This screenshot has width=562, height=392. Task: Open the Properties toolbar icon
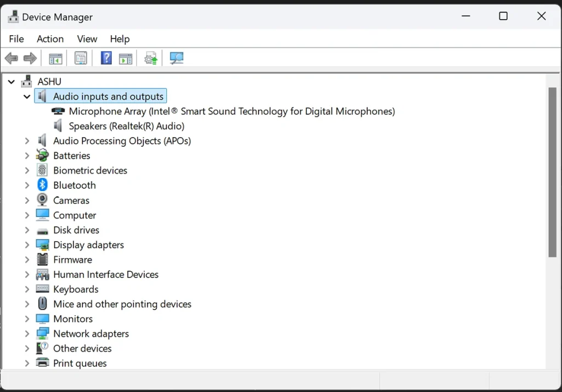[x=81, y=58]
